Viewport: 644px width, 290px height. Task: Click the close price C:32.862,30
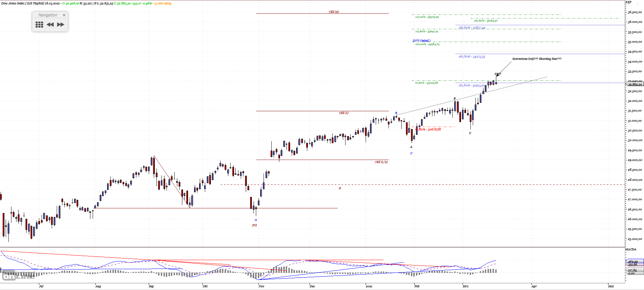tap(122, 3)
